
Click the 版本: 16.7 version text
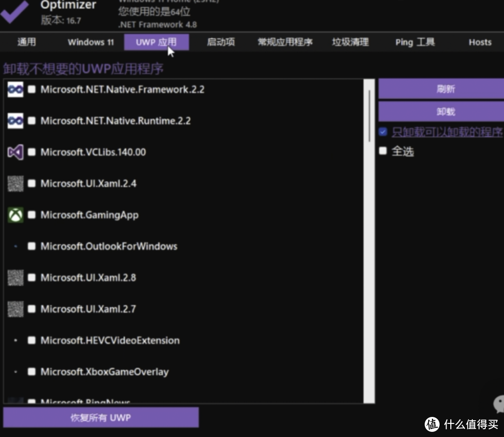61,20
